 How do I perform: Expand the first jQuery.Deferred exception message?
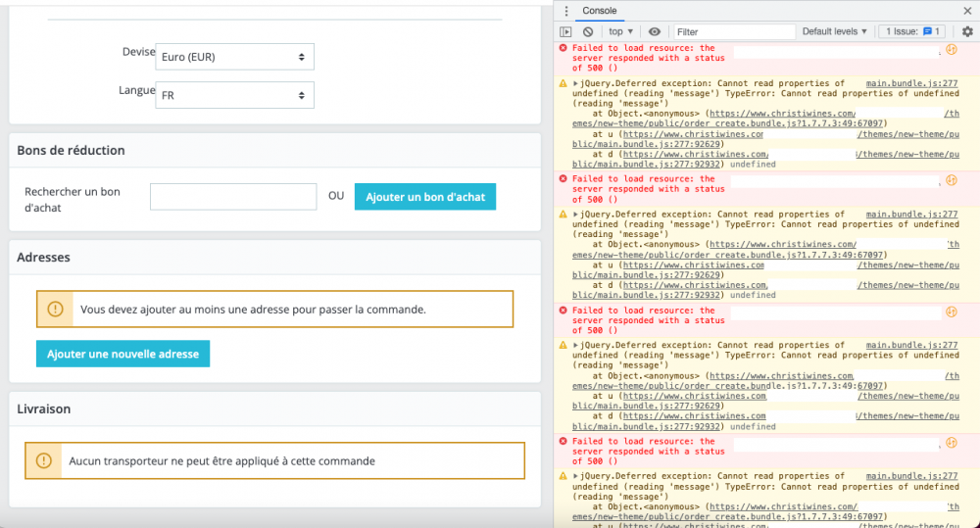pos(576,84)
